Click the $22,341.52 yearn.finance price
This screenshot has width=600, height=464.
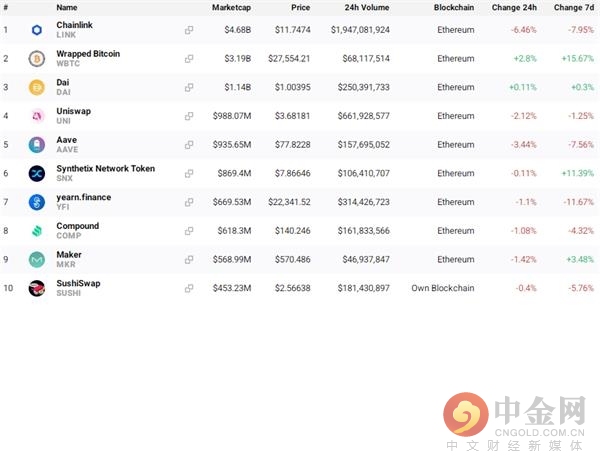pyautogui.click(x=289, y=202)
